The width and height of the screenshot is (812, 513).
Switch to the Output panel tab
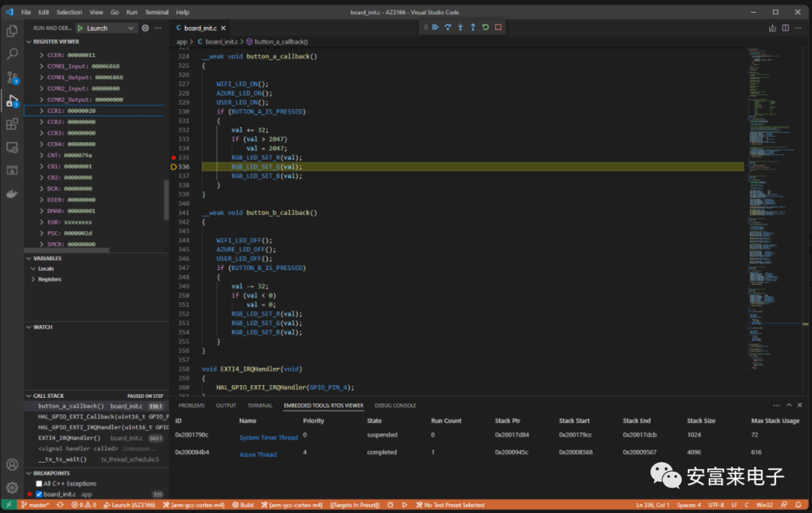pyautogui.click(x=226, y=405)
